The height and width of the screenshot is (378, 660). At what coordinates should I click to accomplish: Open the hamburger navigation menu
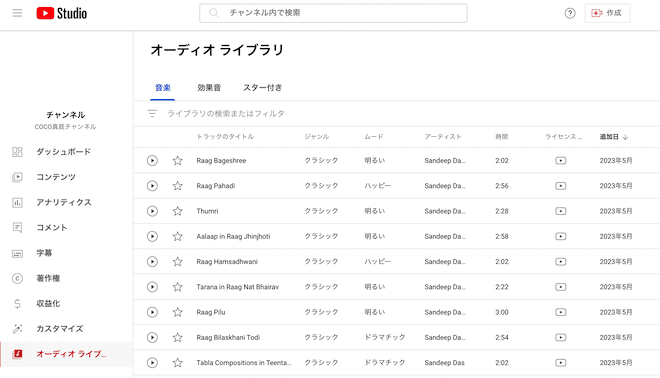17,13
